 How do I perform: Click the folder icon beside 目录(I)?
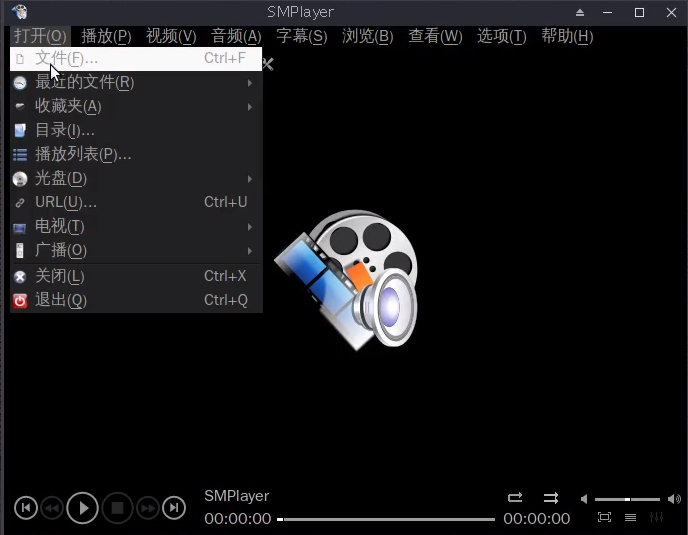click(20, 130)
